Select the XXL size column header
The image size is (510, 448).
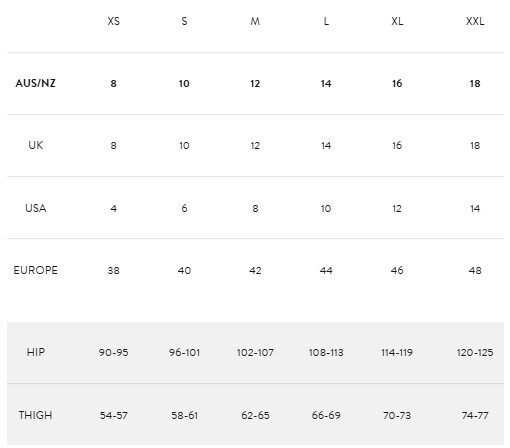click(x=475, y=21)
